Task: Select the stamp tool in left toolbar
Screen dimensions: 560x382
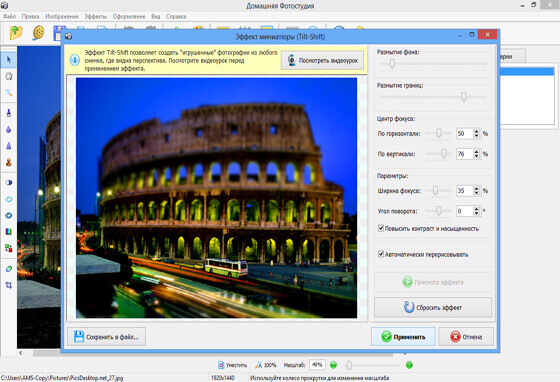Action: coord(9,162)
